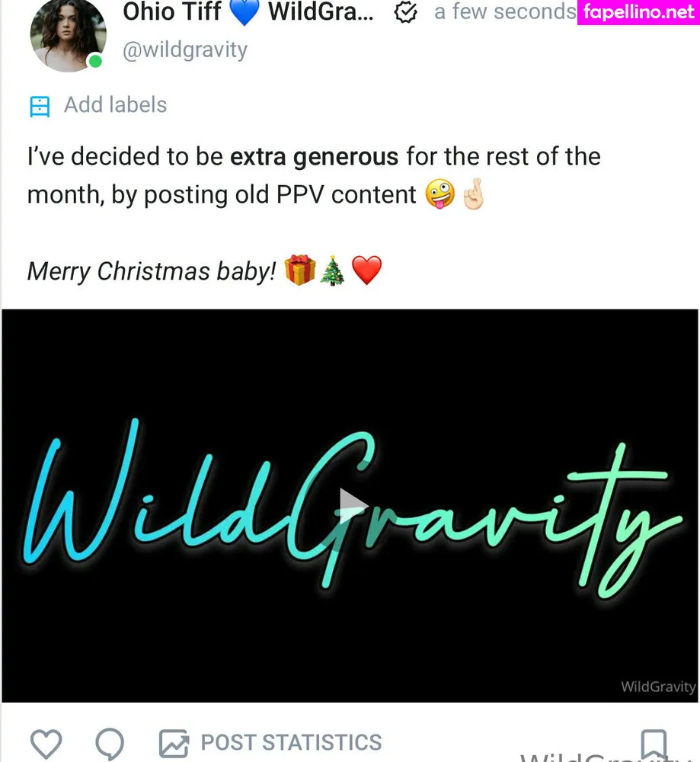This screenshot has height=762, width=700.
Task: Select the Add labels text
Action: pyautogui.click(x=115, y=105)
